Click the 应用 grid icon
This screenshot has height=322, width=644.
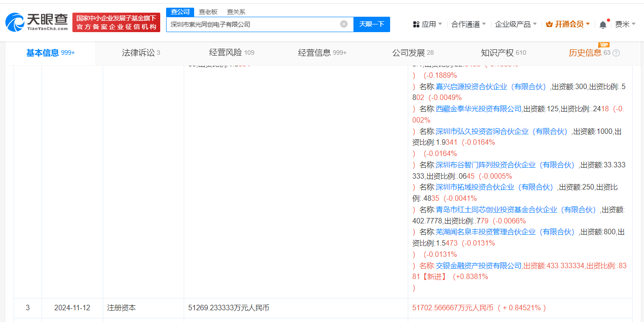click(x=416, y=24)
